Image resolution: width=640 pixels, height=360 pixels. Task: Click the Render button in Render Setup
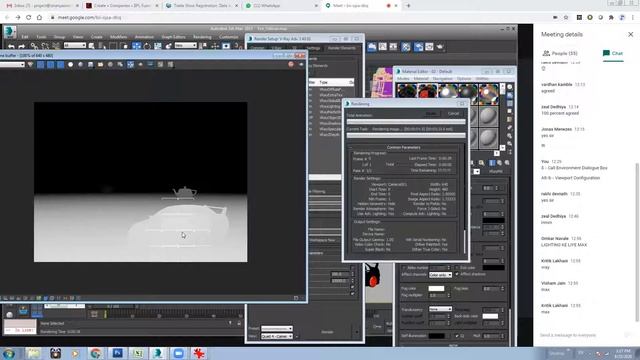pos(327,332)
